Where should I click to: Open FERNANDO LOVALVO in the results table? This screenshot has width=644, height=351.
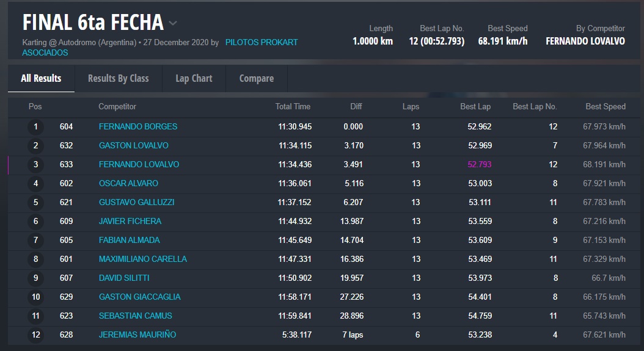(x=139, y=165)
